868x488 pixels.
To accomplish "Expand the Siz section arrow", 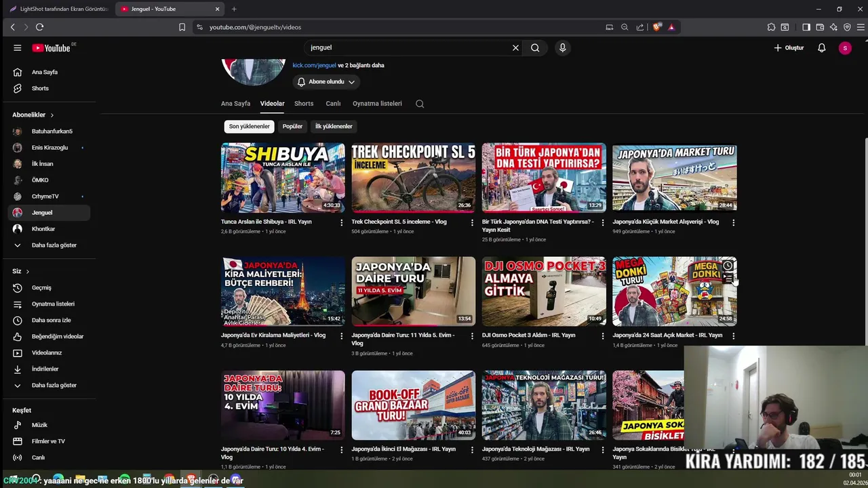I will point(27,271).
